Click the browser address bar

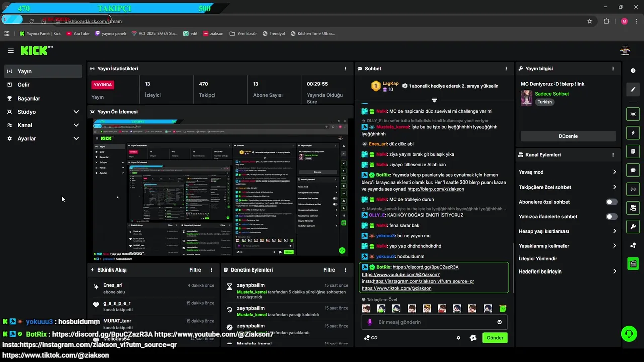tap(322, 21)
